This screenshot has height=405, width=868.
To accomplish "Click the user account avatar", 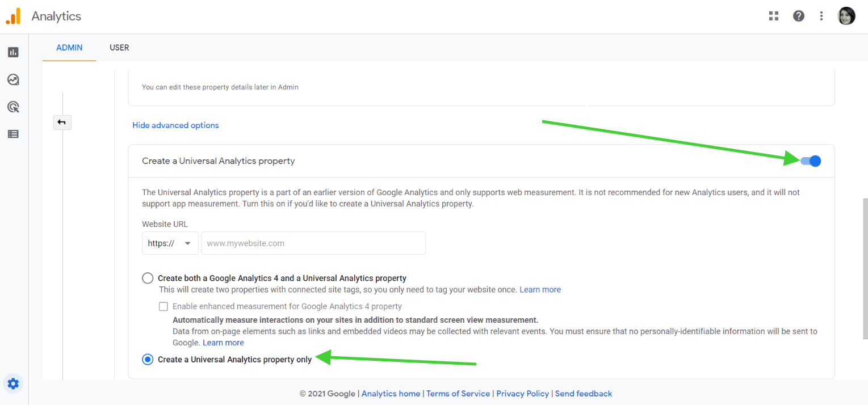I will coord(846,16).
